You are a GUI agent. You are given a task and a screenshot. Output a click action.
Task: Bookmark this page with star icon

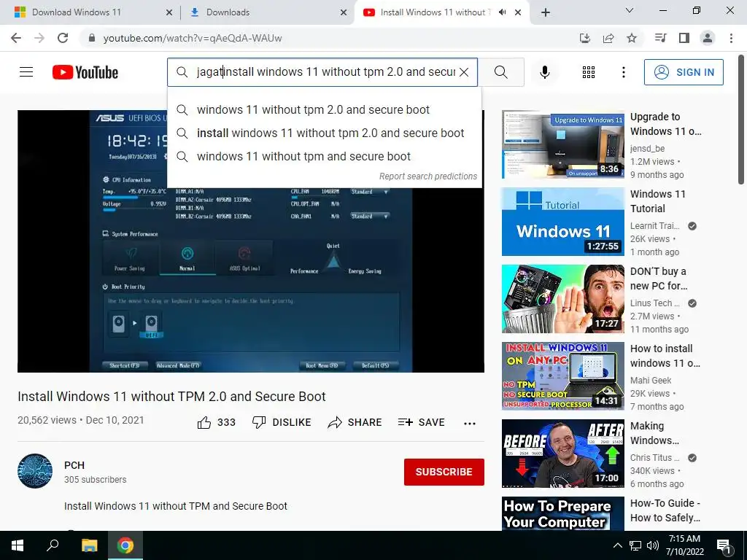[x=632, y=38]
